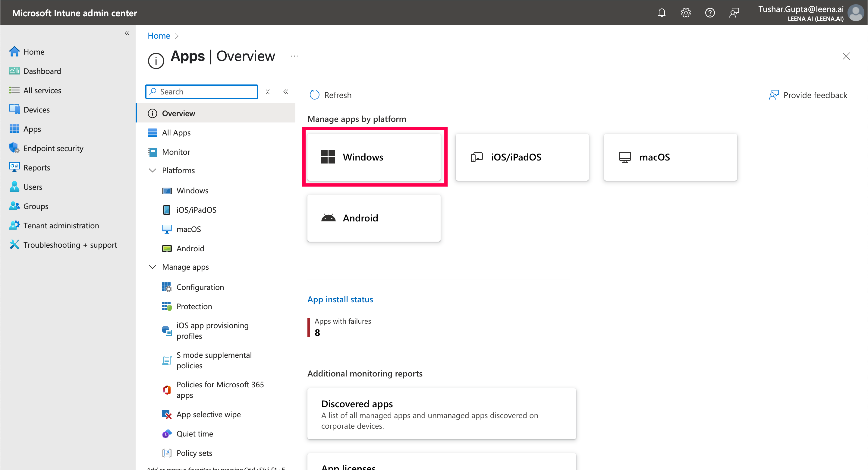868x470 pixels.
Task: Open Quiet time menu item
Action: [194, 433]
